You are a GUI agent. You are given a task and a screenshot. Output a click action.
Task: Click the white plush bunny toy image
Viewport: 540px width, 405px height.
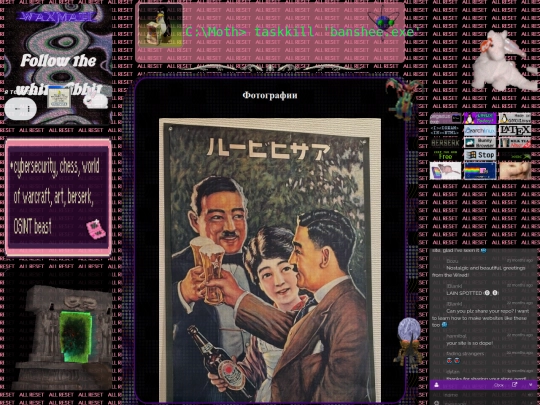coord(503,61)
